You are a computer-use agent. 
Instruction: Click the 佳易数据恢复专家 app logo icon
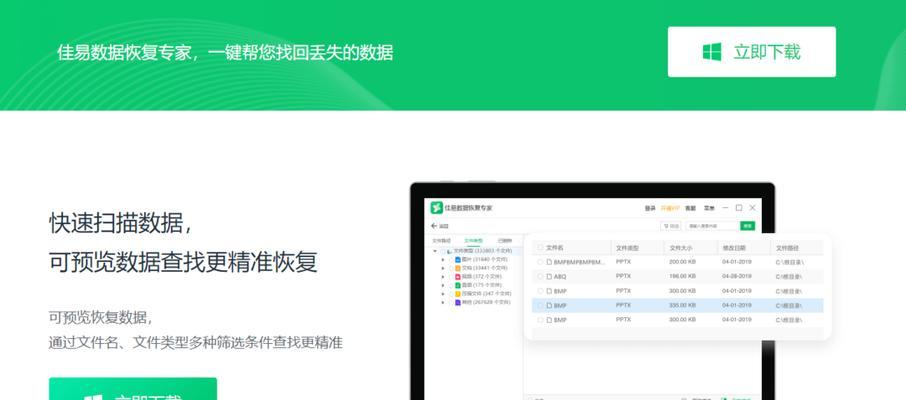pos(436,208)
